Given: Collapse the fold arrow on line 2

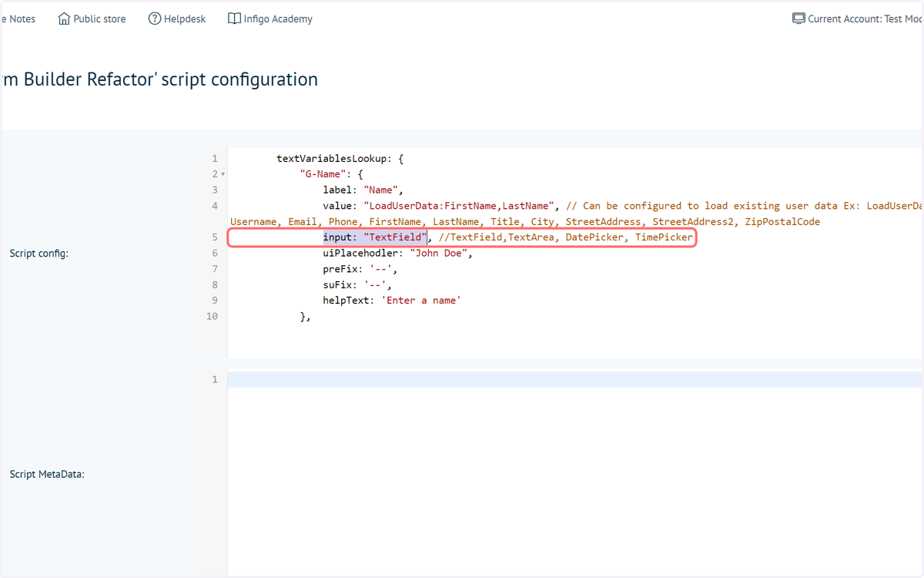Looking at the screenshot, I should 223,174.
